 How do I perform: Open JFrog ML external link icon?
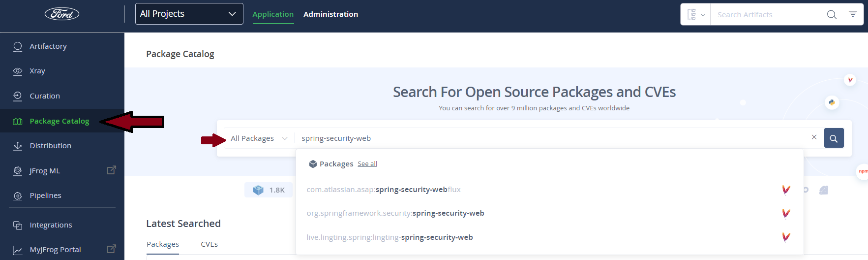[112, 170]
